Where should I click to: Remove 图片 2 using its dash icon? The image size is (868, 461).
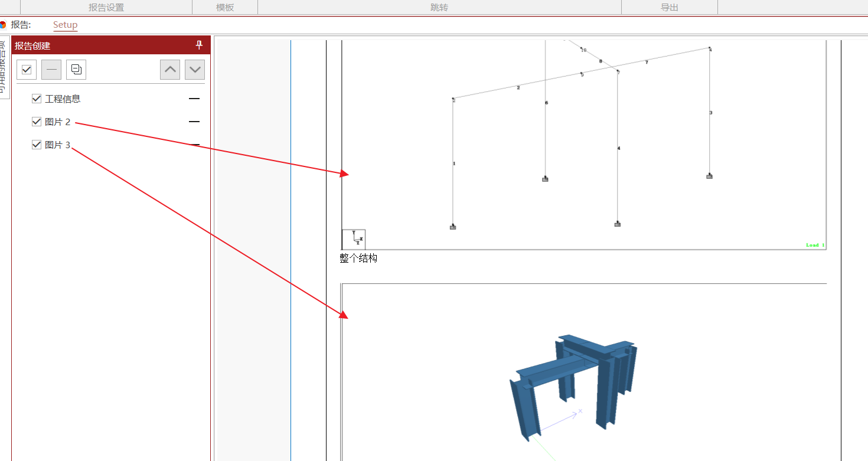click(x=194, y=122)
